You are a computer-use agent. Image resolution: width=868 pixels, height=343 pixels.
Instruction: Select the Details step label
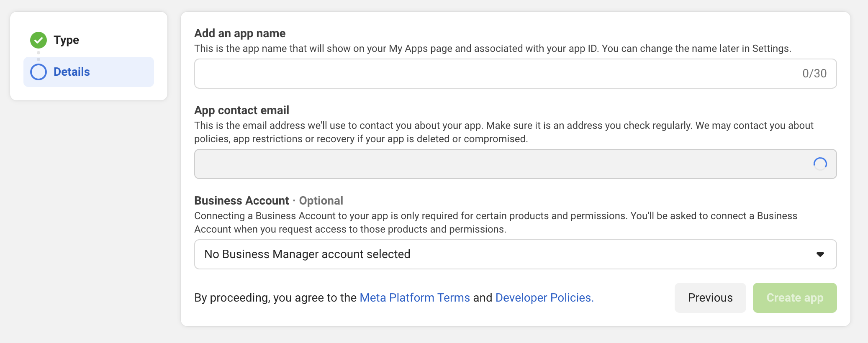pos(72,72)
